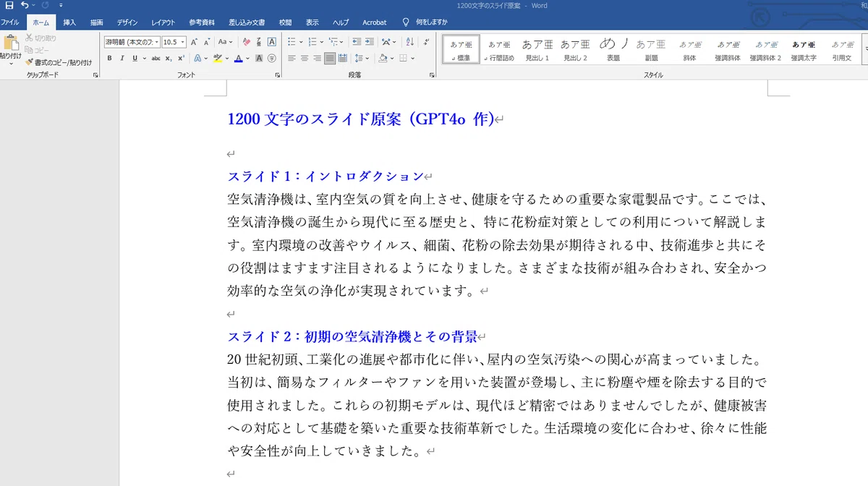This screenshot has width=868, height=486.
Task: Open the font size 10.5 dropdown
Action: [x=182, y=42]
